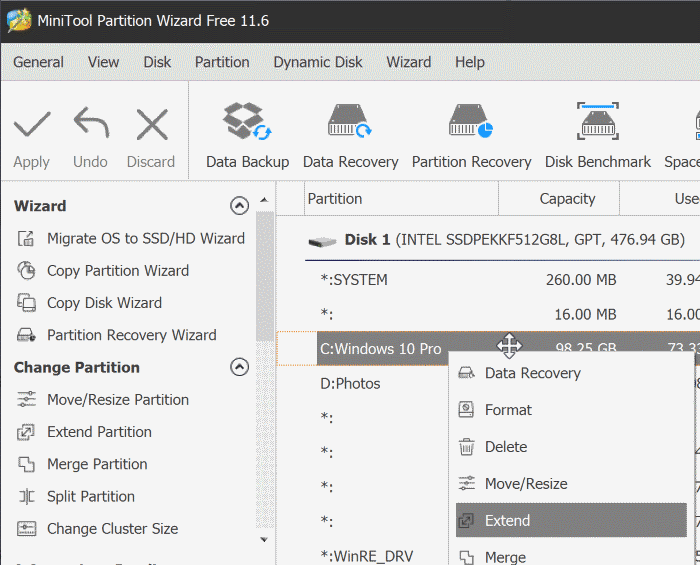
Task: Click the Extend Partition sidebar icon
Action: tap(25, 432)
